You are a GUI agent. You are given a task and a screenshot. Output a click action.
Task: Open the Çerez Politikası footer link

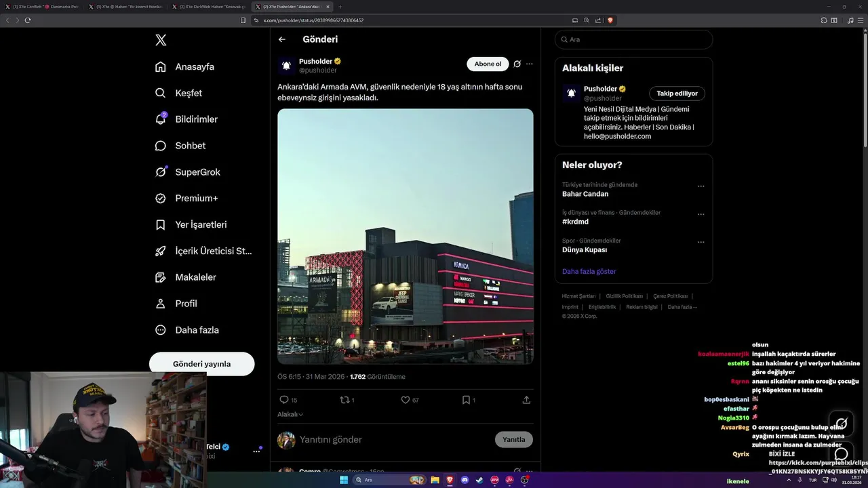(x=670, y=296)
